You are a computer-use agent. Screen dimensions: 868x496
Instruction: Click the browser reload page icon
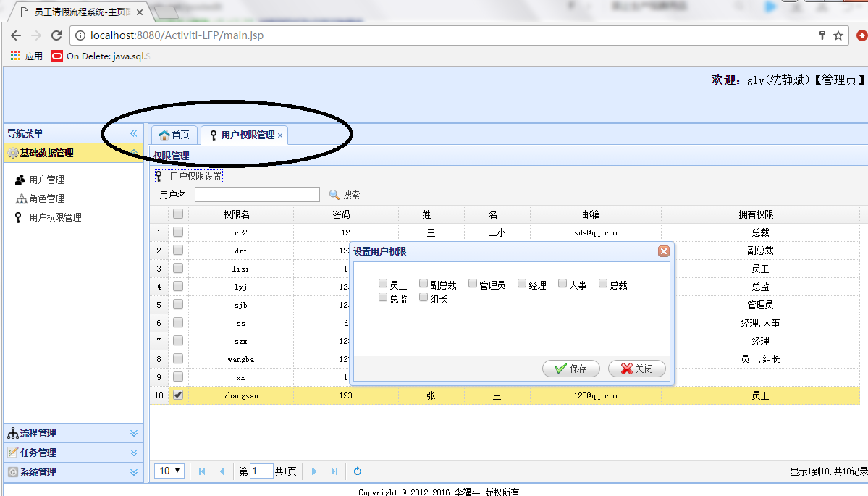tap(56, 35)
